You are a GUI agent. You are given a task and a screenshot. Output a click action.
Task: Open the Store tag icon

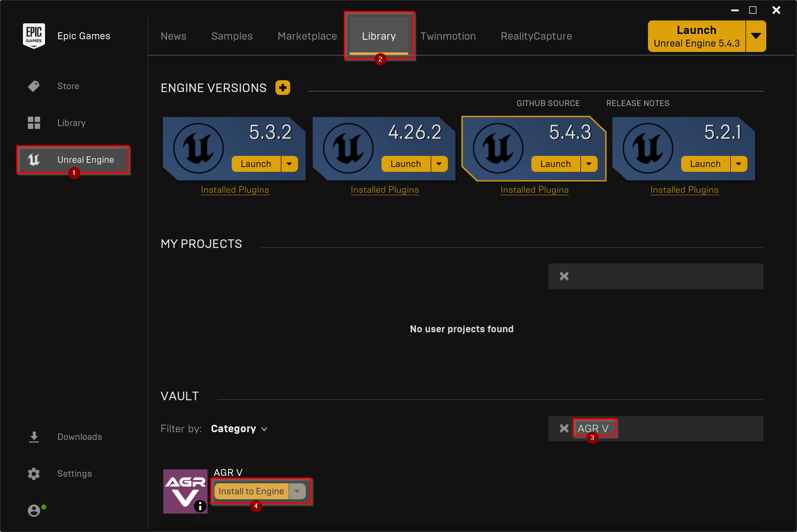point(34,86)
